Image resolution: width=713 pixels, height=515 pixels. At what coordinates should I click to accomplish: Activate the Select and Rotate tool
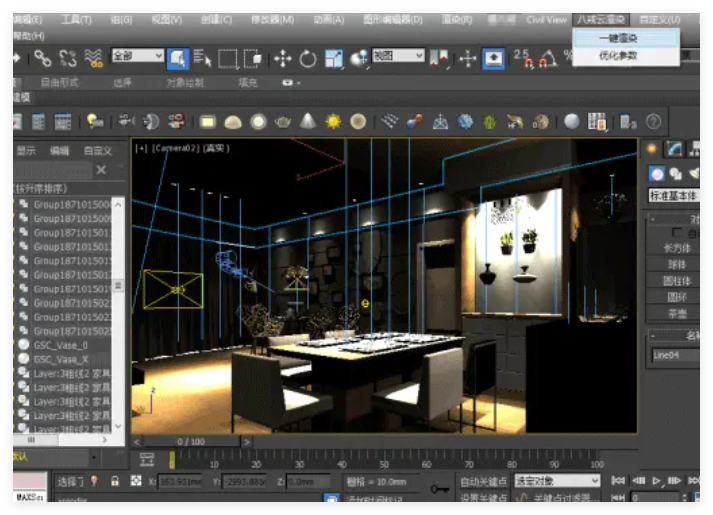coord(308,59)
